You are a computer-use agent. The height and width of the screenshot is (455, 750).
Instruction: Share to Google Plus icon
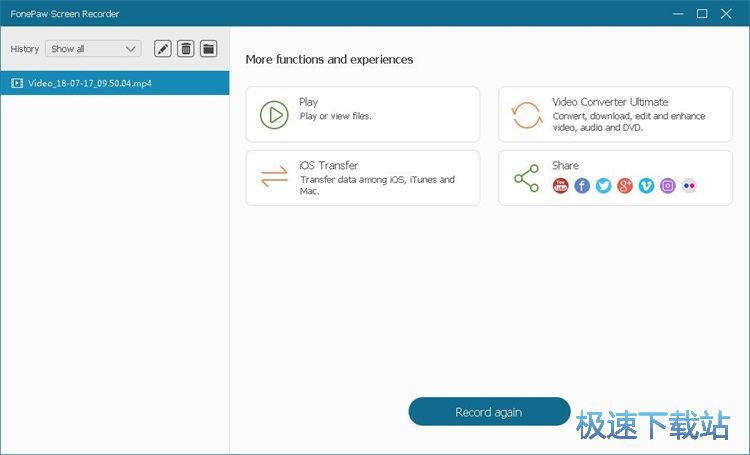[625, 186]
